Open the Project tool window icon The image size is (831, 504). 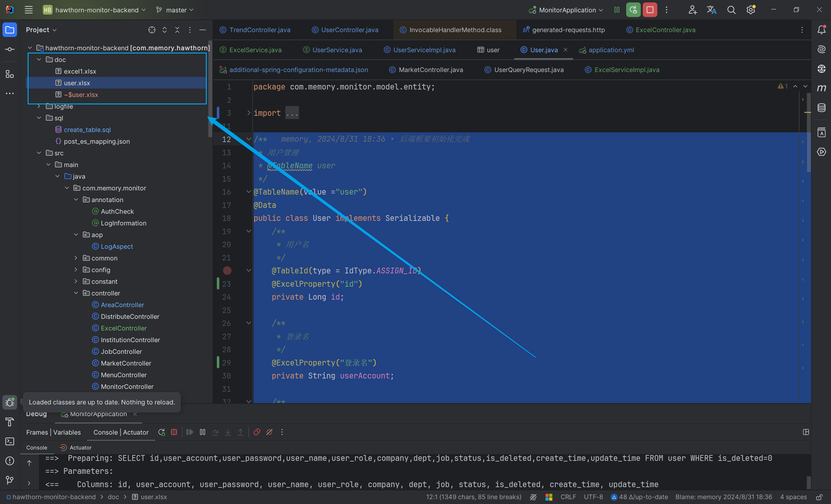pos(10,30)
